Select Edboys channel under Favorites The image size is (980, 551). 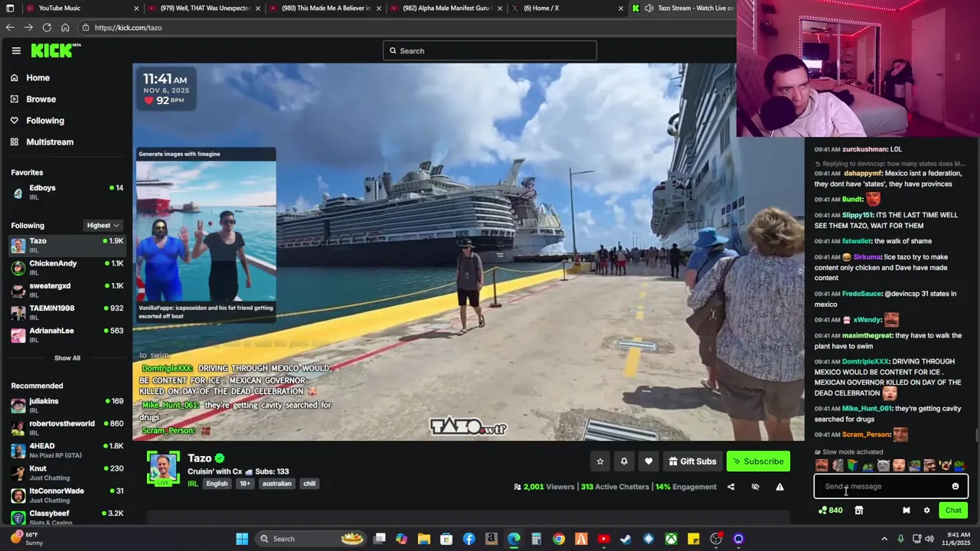point(67,191)
